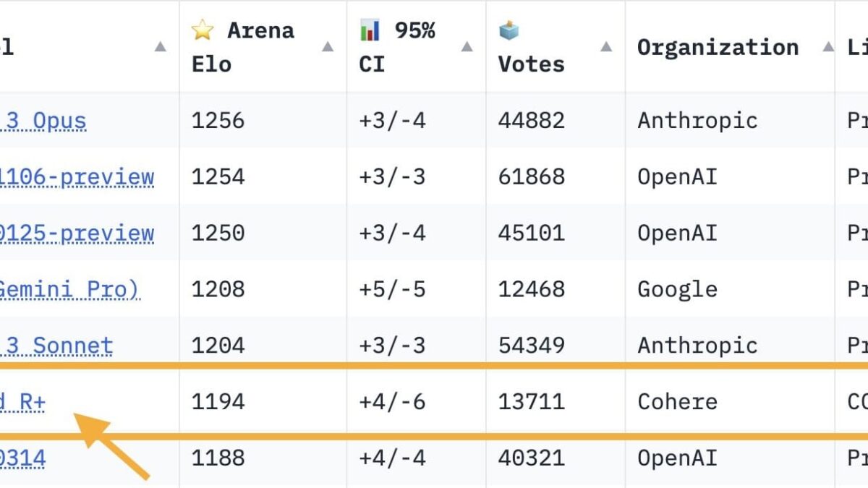The height and width of the screenshot is (488, 868).
Task: Click the 1256 Arena Elo score cell
Action: [218, 121]
